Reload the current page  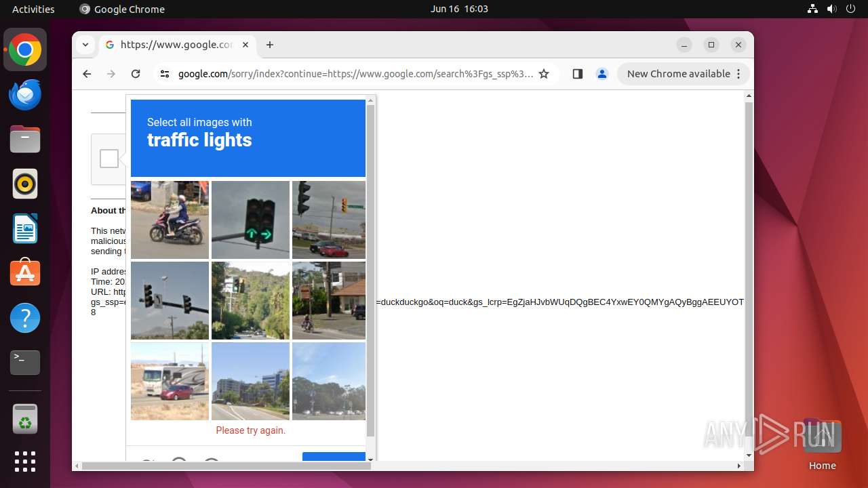click(136, 74)
